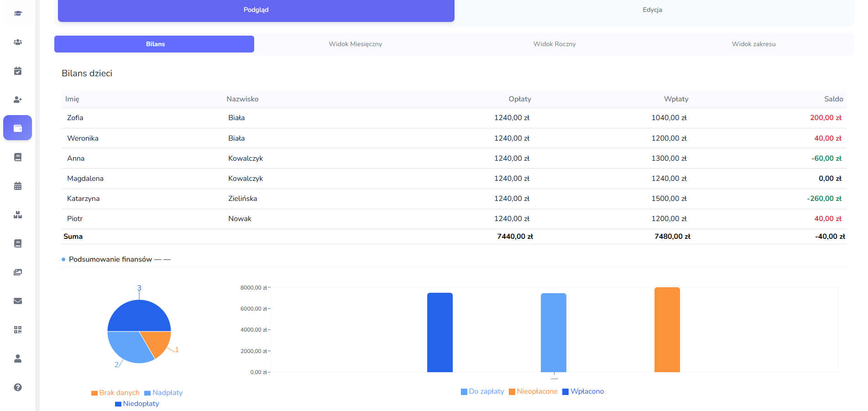
Task: Click the add user sidebar icon
Action: point(18,100)
